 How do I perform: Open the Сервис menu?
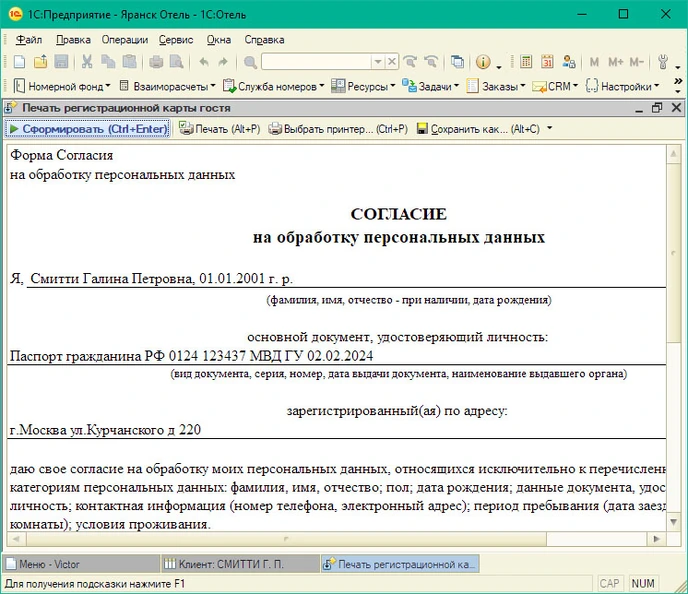coord(176,40)
